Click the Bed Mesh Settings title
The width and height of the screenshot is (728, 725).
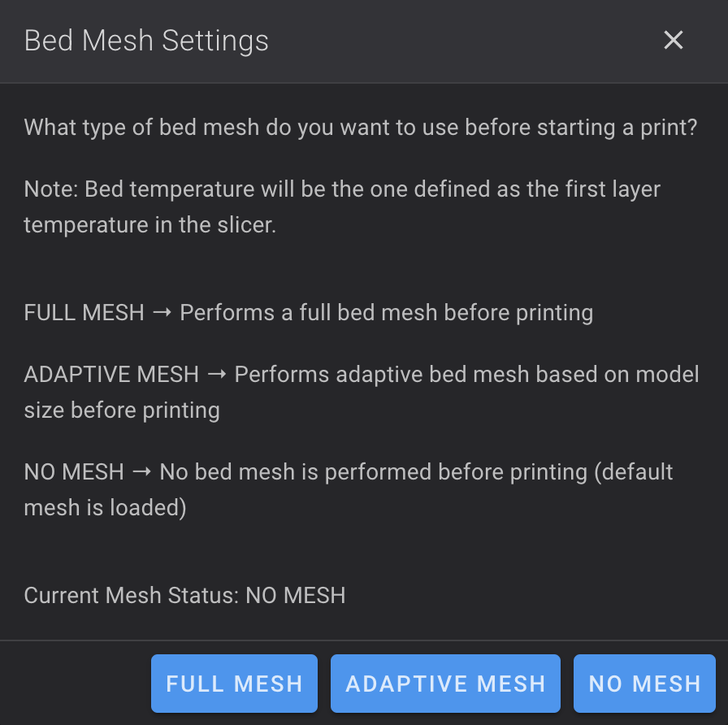coord(146,41)
